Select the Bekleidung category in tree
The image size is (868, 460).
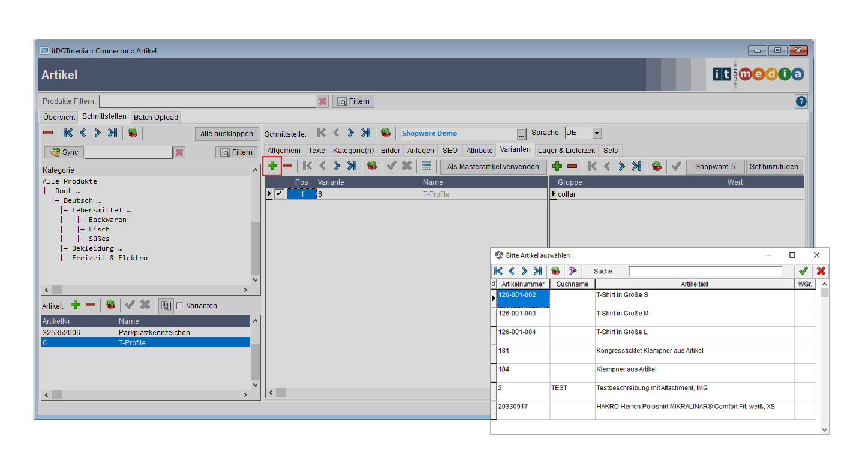97,248
